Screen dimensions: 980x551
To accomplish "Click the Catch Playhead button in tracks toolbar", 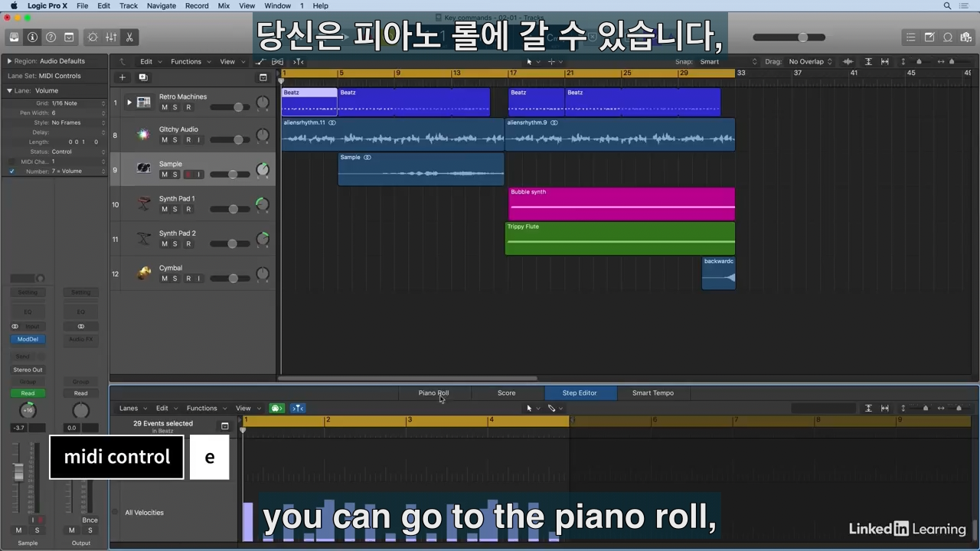I will tap(299, 61).
